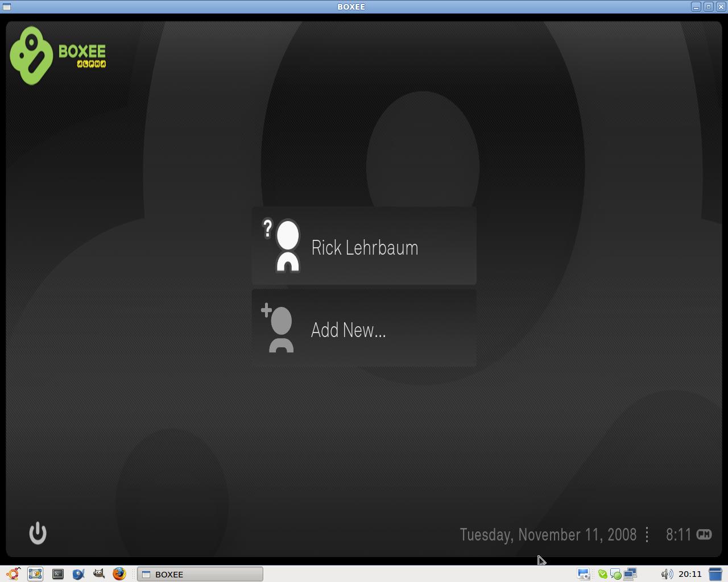Click the Rick Lehrbaum avatar with question mark
Screen dimensions: 728x582
click(x=282, y=246)
